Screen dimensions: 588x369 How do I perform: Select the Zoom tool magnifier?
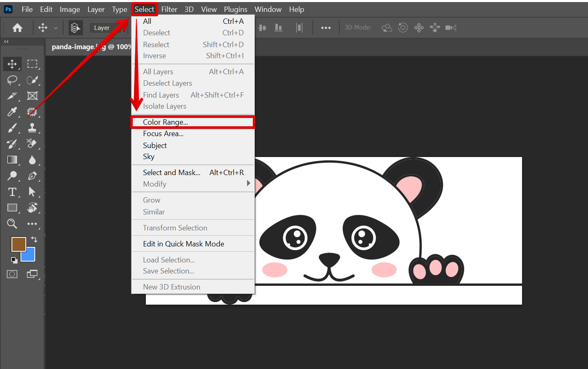12,224
